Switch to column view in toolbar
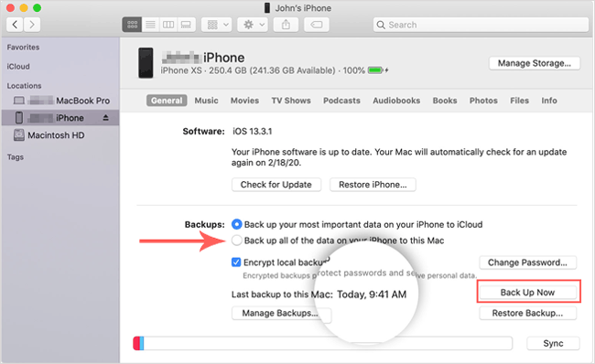This screenshot has height=364, width=595. coord(168,25)
